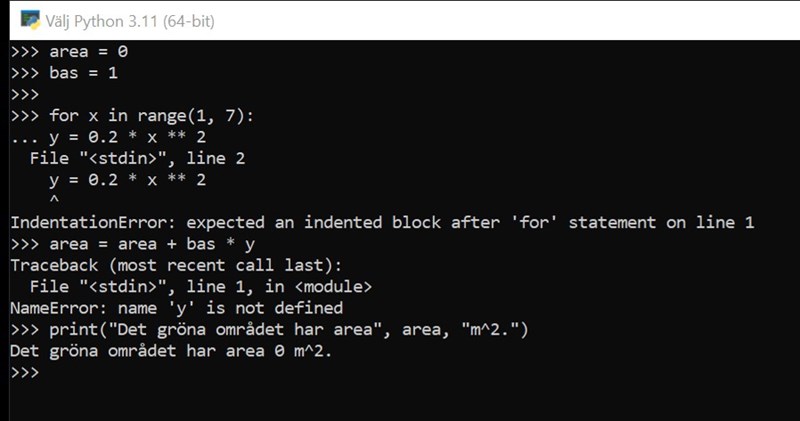Click the final empty ">>>" prompt
The width and height of the screenshot is (800, 421).
[x=24, y=372]
